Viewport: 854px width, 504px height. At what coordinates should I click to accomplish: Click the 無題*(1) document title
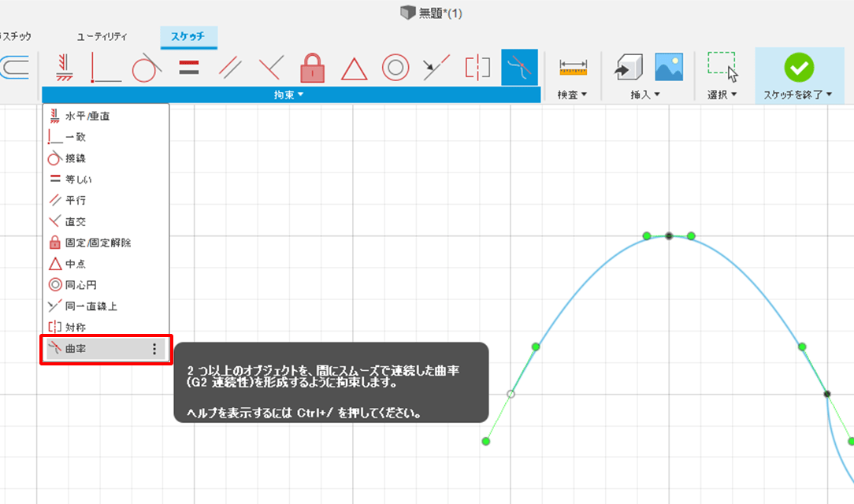[x=440, y=13]
